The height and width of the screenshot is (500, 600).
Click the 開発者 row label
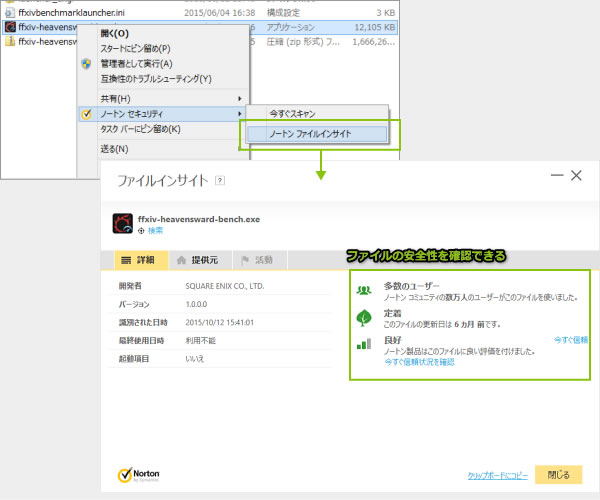130,286
